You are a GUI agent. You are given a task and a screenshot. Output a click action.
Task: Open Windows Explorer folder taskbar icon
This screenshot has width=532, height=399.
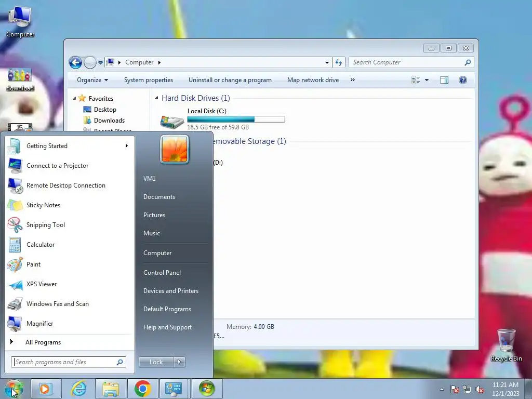point(111,389)
